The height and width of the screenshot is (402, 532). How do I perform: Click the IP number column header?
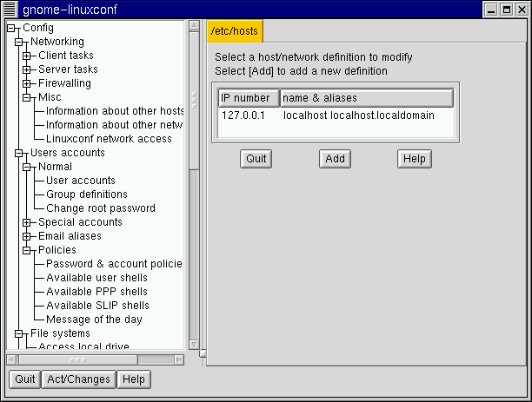pos(249,98)
